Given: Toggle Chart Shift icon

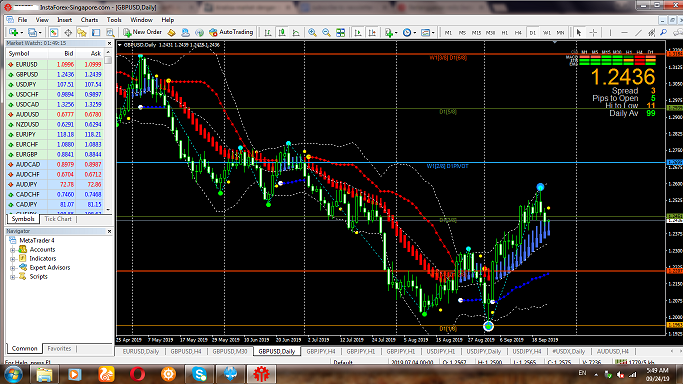Looking at the screenshot, I should pyautogui.click(x=372, y=32).
